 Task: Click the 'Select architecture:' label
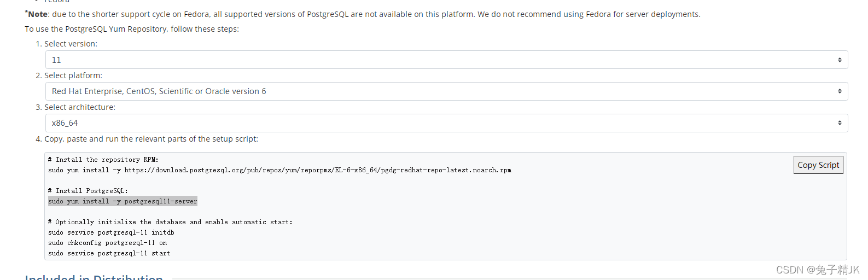80,107
